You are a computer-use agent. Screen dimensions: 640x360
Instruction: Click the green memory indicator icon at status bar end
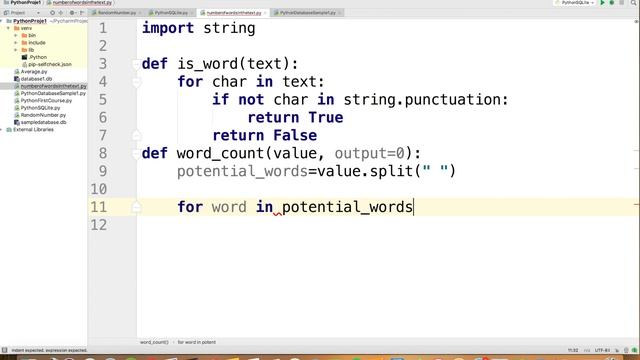(x=634, y=350)
